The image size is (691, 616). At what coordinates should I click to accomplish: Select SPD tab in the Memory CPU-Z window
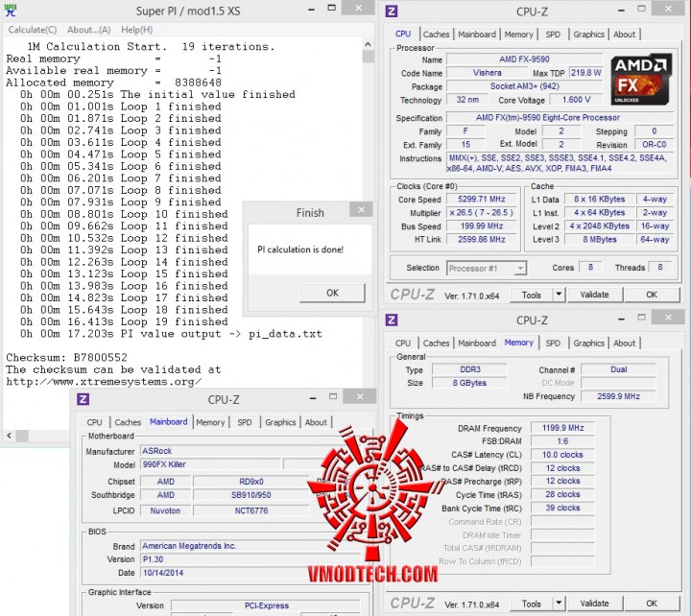(553, 344)
